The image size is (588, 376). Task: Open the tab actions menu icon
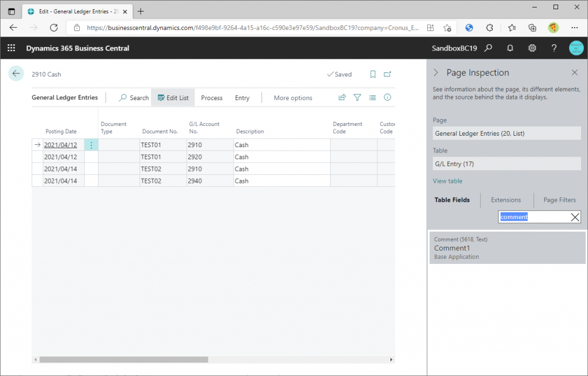[x=11, y=11]
